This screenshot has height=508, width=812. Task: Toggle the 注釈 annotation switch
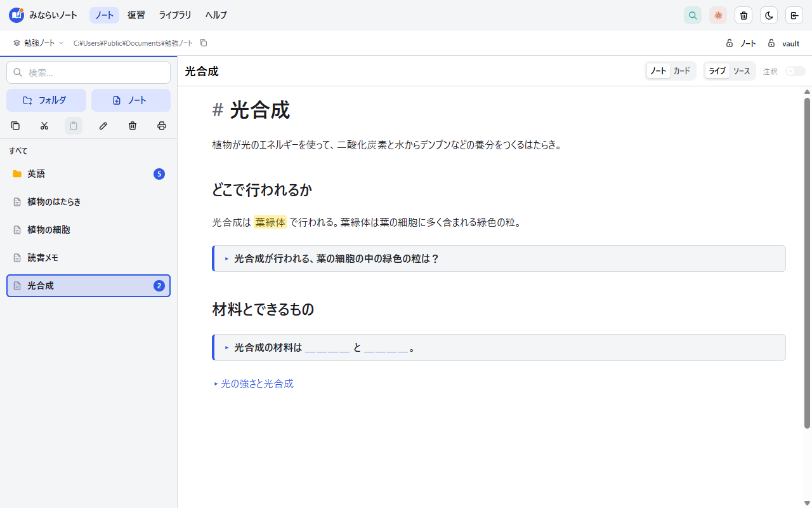796,71
